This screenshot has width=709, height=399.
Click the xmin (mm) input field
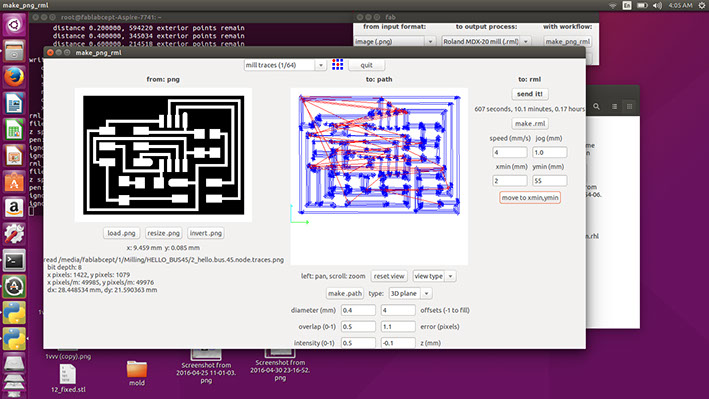click(x=509, y=180)
